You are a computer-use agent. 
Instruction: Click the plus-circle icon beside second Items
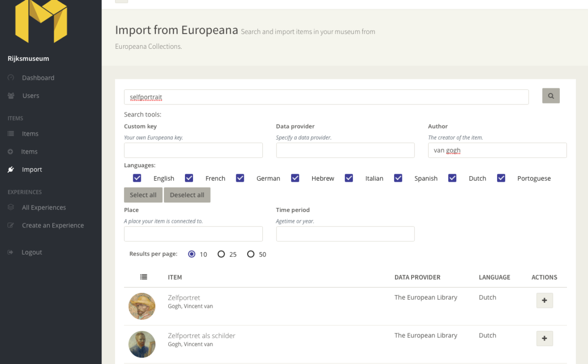[x=11, y=152]
